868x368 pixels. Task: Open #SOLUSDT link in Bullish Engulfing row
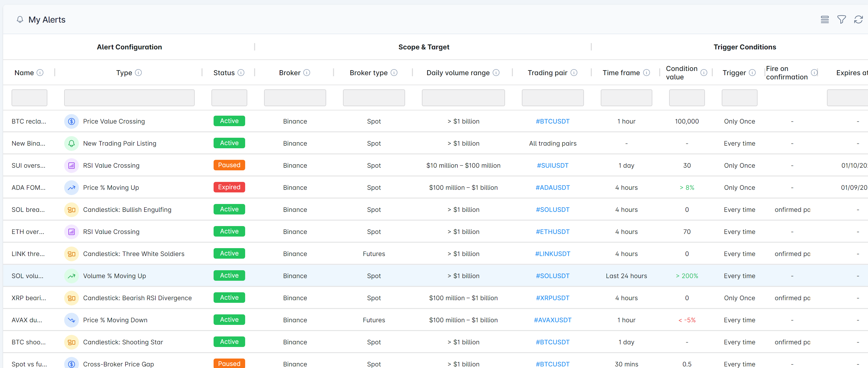(x=553, y=210)
